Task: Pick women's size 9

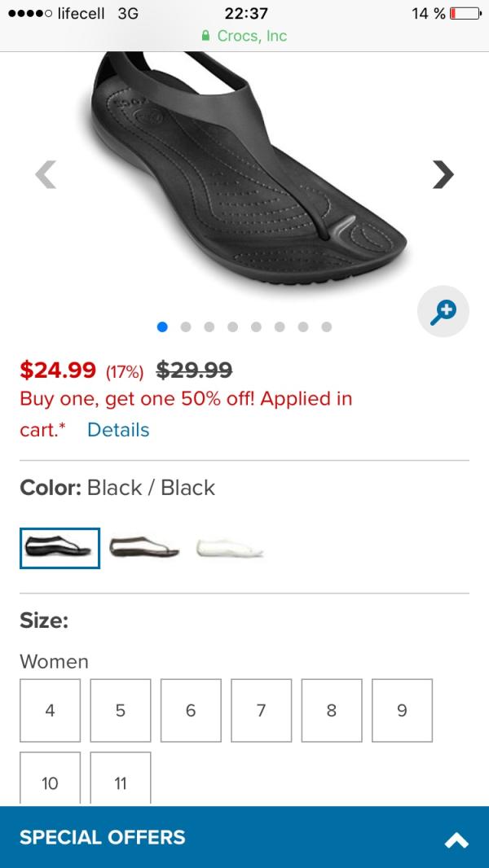Action: coord(402,710)
